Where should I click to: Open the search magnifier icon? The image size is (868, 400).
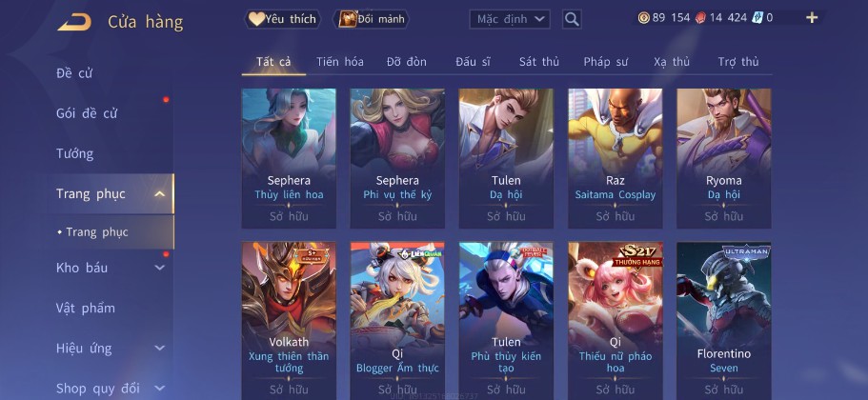[572, 19]
